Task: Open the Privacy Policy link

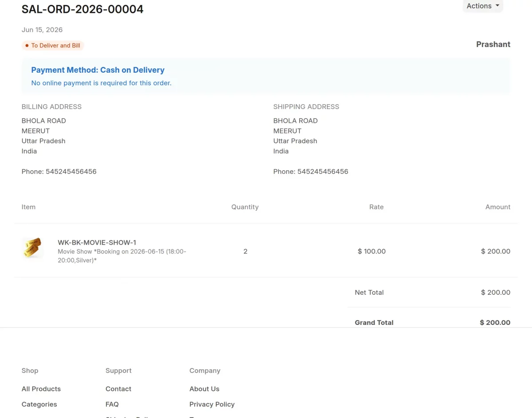Action: pos(212,404)
